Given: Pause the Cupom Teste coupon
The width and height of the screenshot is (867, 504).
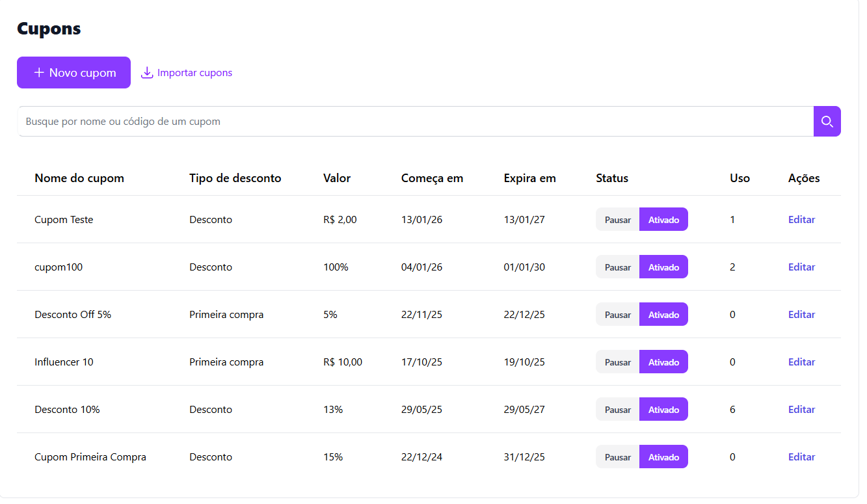Looking at the screenshot, I should point(617,220).
